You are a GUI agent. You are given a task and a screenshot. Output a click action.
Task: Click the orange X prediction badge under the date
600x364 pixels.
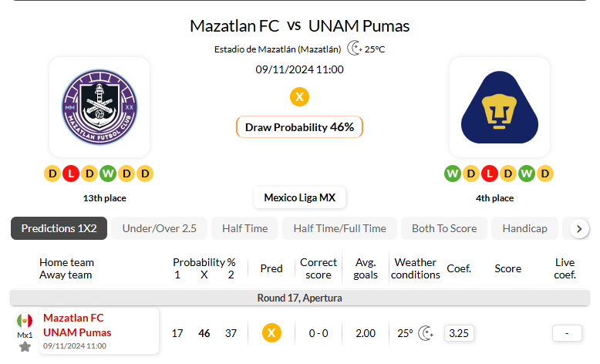pyautogui.click(x=300, y=97)
